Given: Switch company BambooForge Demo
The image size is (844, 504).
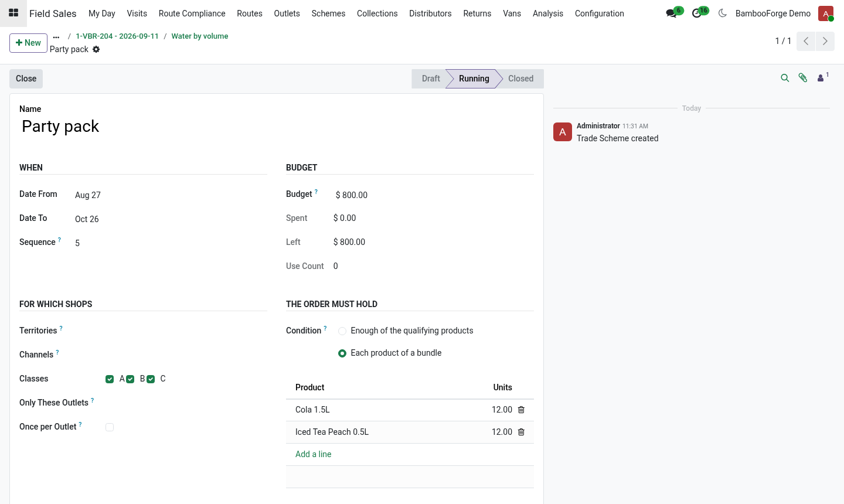Looking at the screenshot, I should [x=773, y=13].
